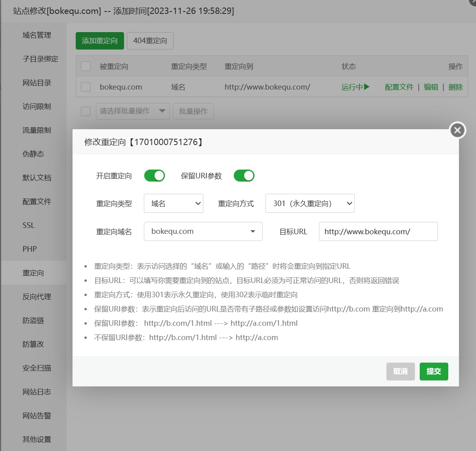Click the 重定向到 column header
This screenshot has height=451, width=476.
coord(239,66)
